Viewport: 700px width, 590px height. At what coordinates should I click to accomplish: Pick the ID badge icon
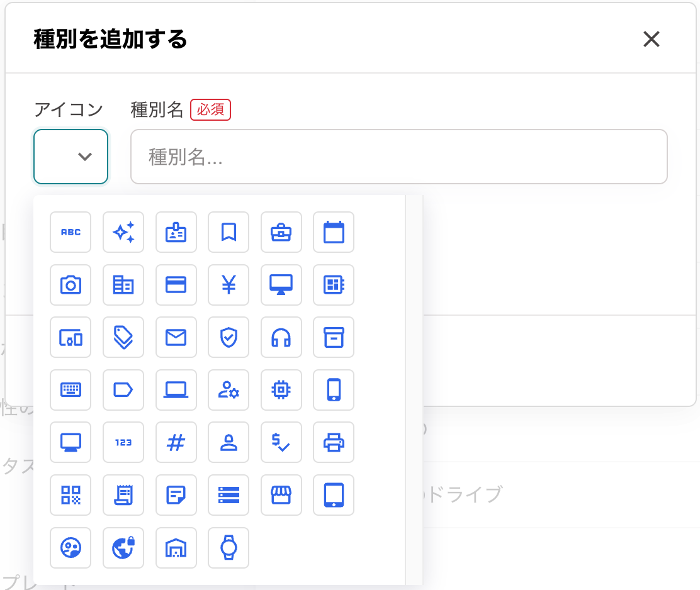click(x=176, y=232)
